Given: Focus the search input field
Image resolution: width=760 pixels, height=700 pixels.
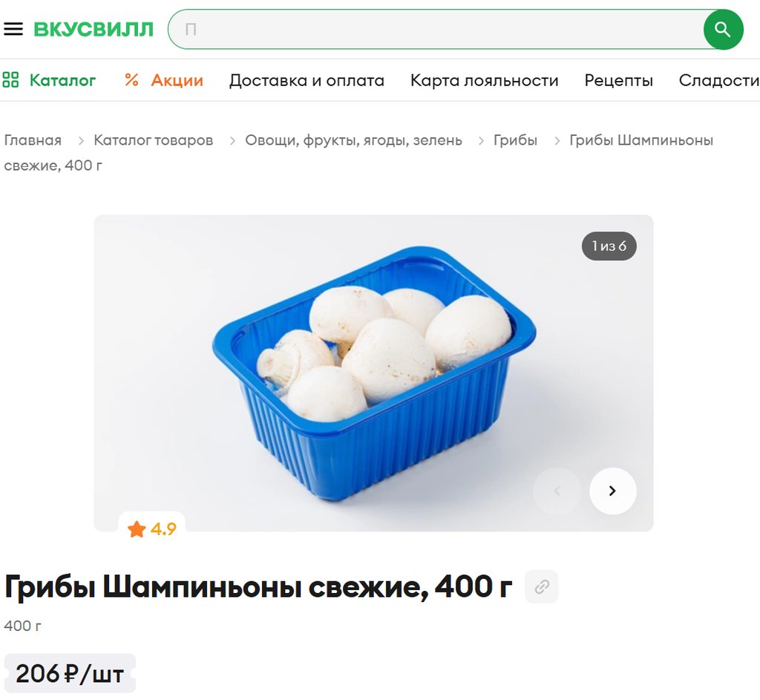Looking at the screenshot, I should click(436, 29).
